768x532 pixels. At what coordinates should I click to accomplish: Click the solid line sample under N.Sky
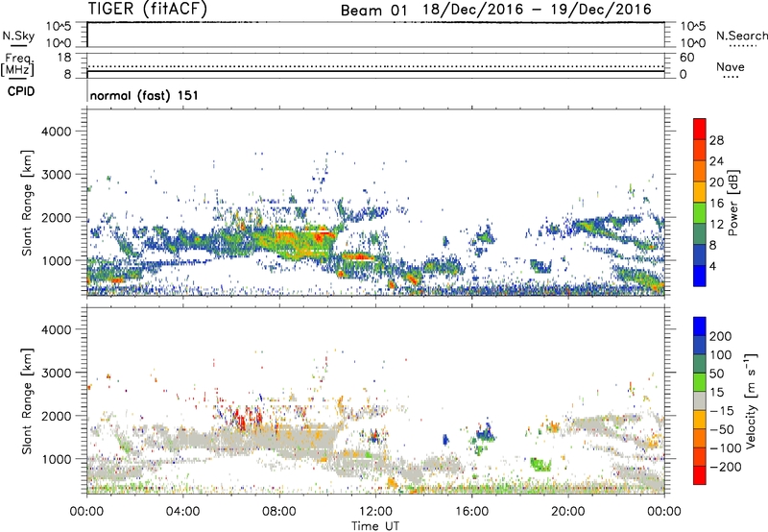(18, 46)
